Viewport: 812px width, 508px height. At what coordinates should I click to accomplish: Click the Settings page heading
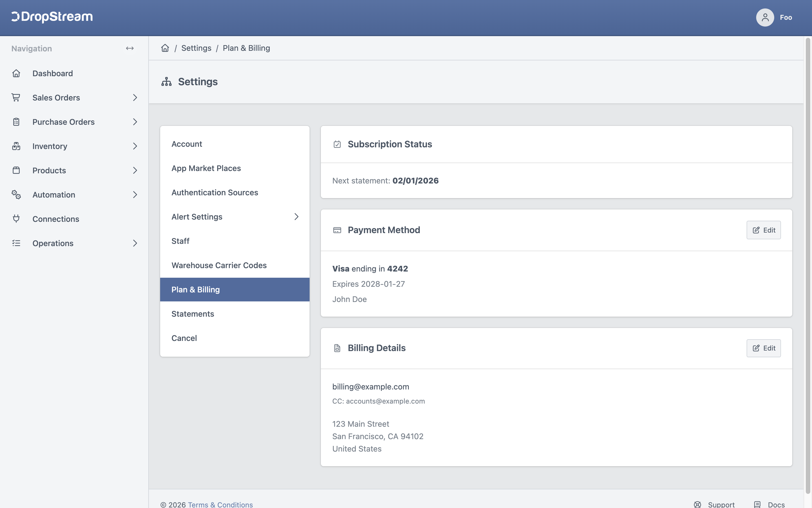click(198, 82)
